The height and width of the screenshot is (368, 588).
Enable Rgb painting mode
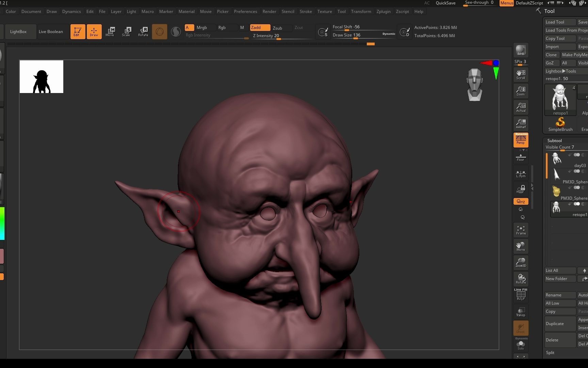pos(227,28)
